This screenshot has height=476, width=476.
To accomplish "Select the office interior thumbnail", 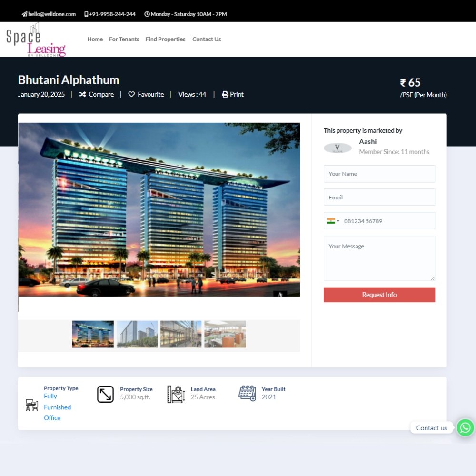I will click(225, 334).
